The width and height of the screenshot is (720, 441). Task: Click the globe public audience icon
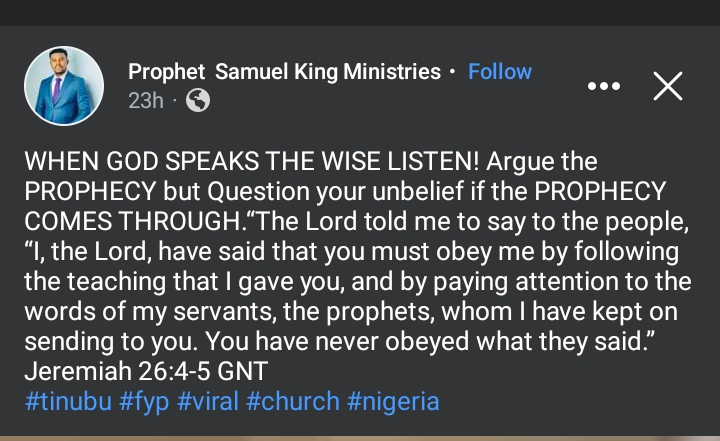198,100
